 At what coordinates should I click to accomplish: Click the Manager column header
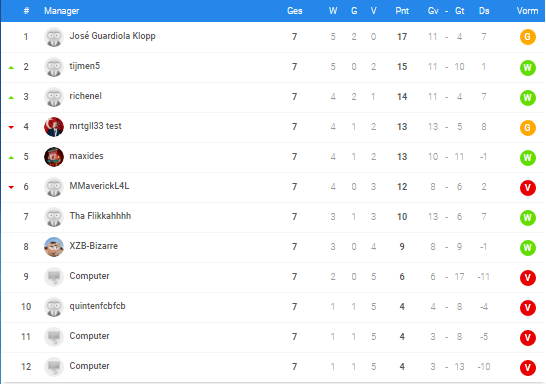[x=62, y=11]
